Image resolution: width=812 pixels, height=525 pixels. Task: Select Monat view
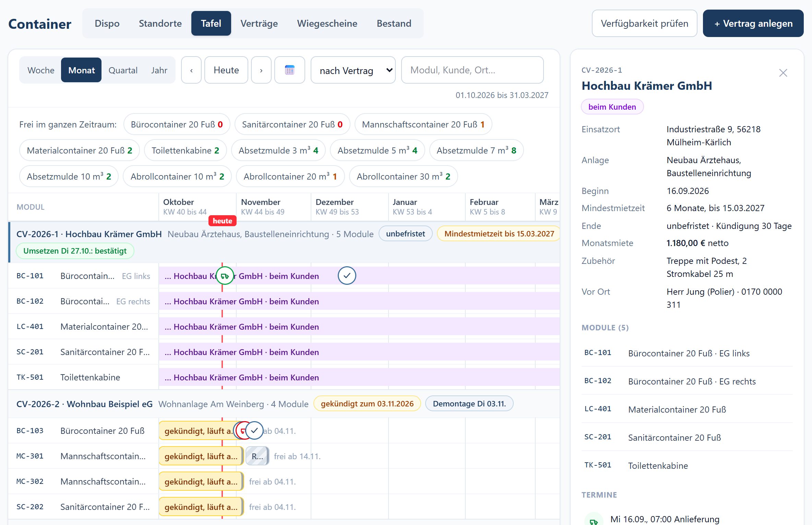pos(81,70)
